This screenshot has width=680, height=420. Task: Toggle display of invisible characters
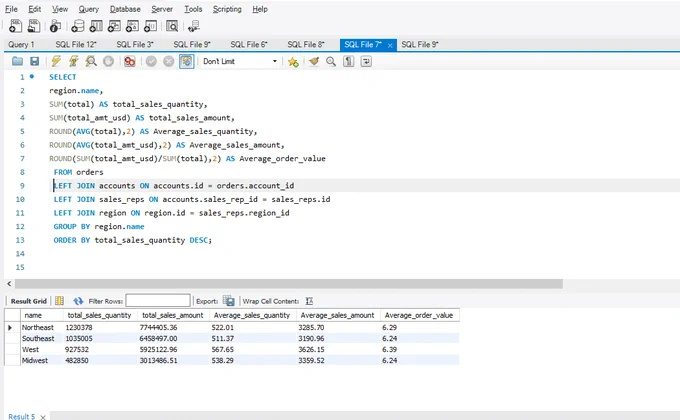pyautogui.click(x=348, y=62)
